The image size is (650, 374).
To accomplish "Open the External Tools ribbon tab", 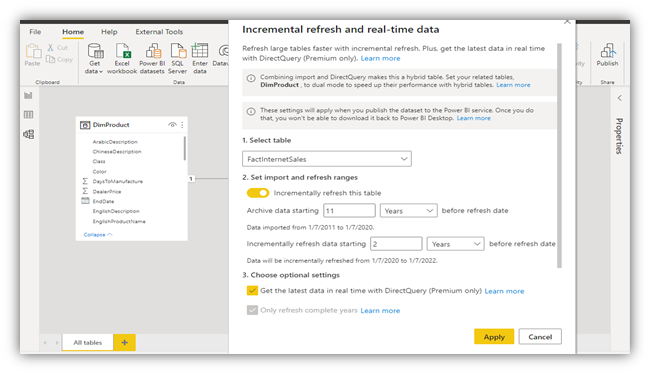I will pos(159,32).
